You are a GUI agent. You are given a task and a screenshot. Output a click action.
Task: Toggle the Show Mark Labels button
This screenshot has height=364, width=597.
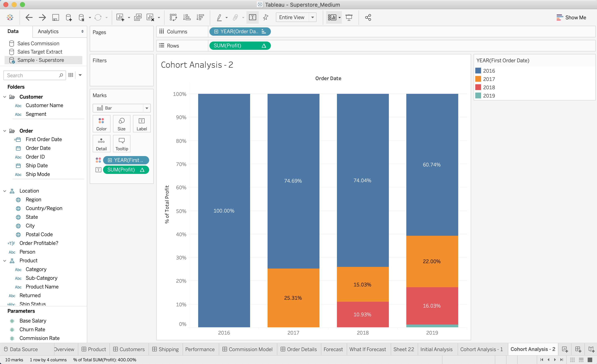point(252,17)
